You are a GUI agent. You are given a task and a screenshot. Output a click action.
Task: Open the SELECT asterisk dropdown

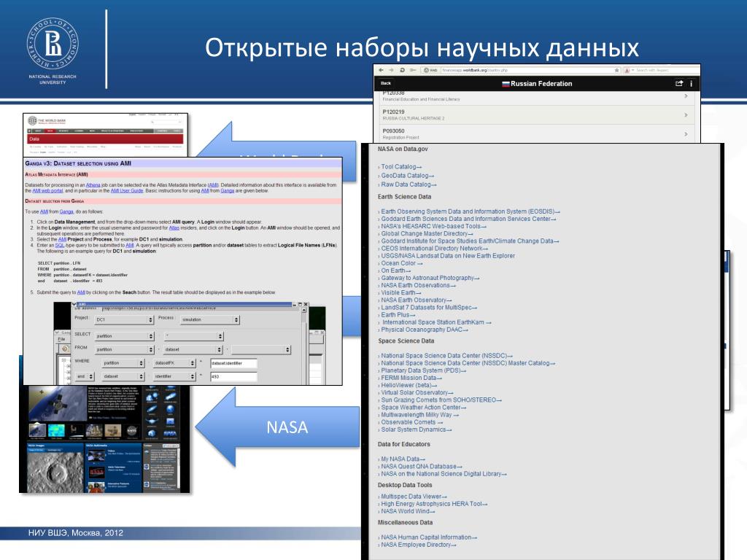coord(193,336)
